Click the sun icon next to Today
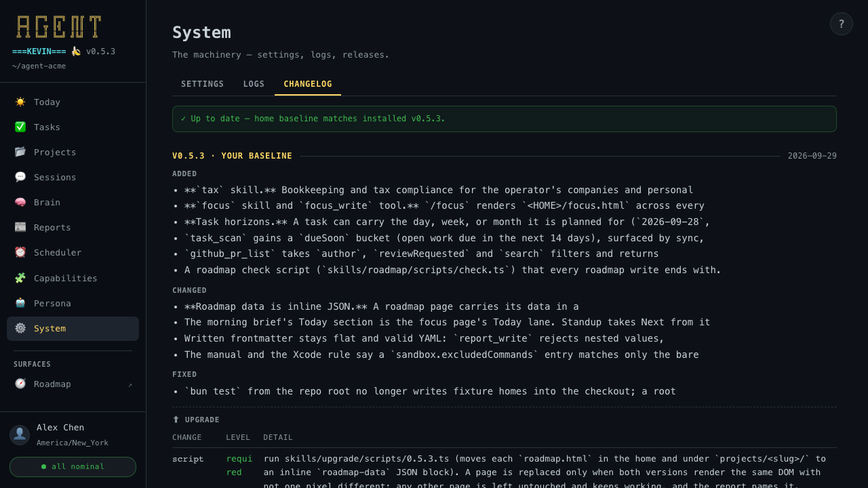 20,102
